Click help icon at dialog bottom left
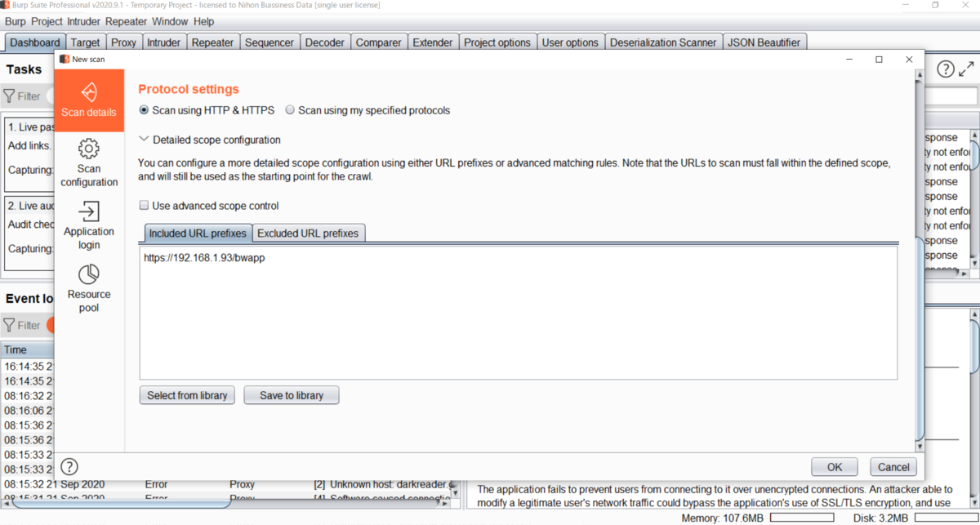Viewport: 980px width, 525px height. coord(69,467)
